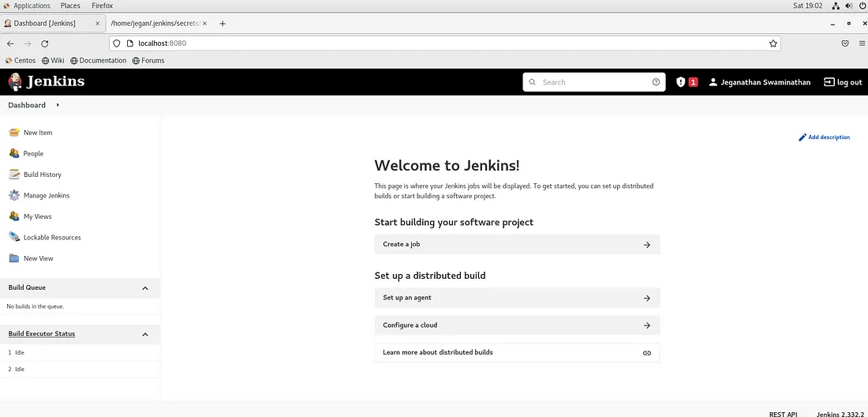Click the Jenkins butler logo icon
This screenshot has width=868, height=417.
(x=15, y=82)
